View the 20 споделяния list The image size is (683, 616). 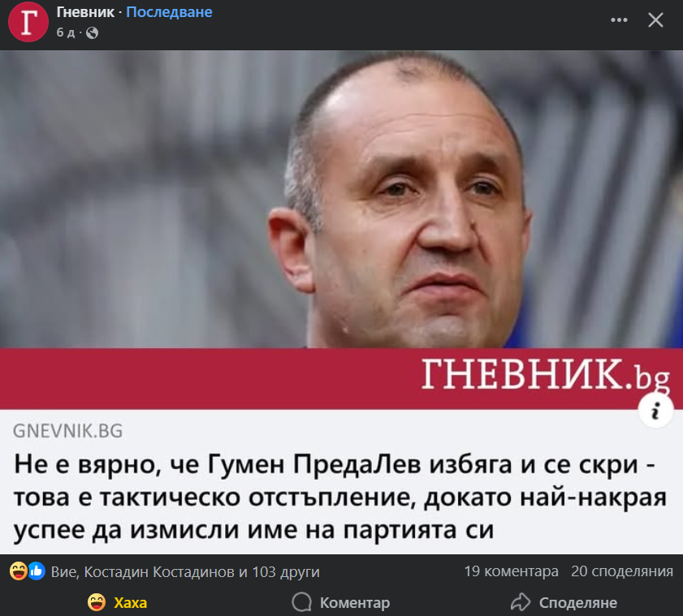pos(622,571)
